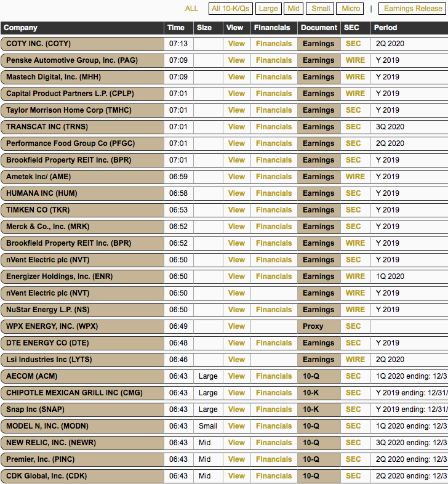Open SEC link for the 06:50 nVent Electric SEC row
The height and width of the screenshot is (484, 448).
(353, 260)
